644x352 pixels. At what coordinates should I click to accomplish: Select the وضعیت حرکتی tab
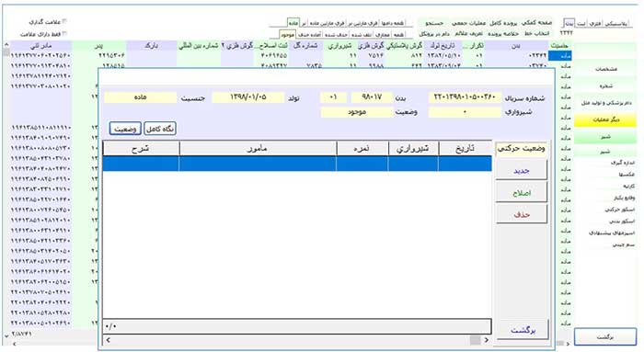(522, 149)
